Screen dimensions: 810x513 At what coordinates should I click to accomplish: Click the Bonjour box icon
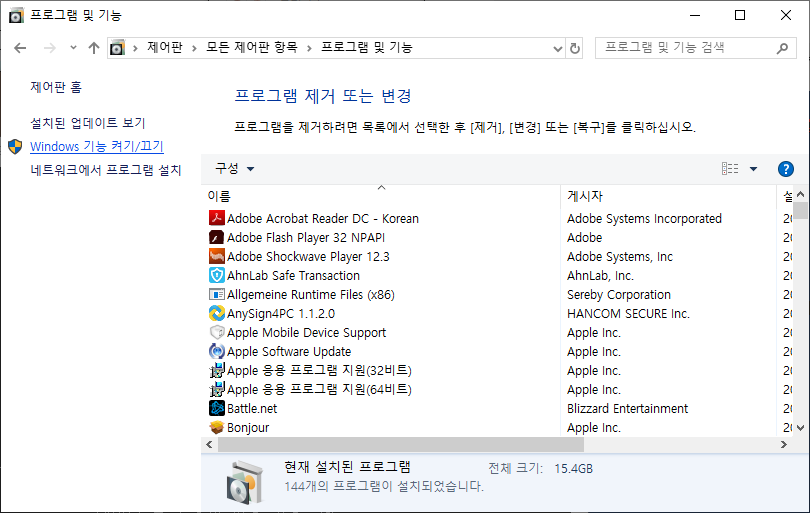pyautogui.click(x=216, y=427)
